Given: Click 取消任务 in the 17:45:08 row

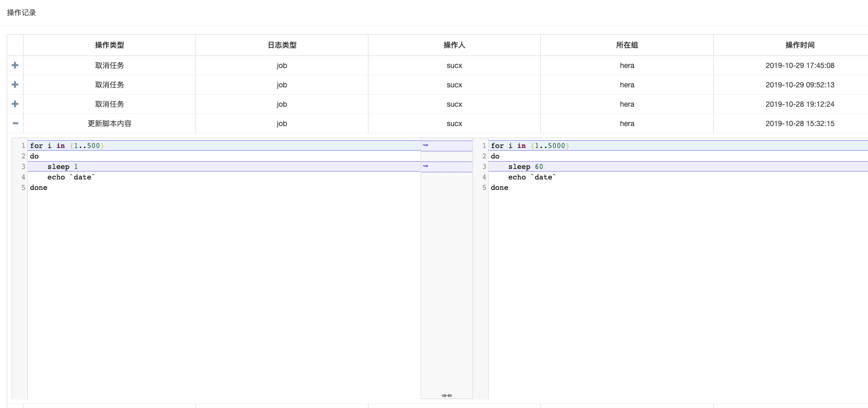Looking at the screenshot, I should (110, 65).
